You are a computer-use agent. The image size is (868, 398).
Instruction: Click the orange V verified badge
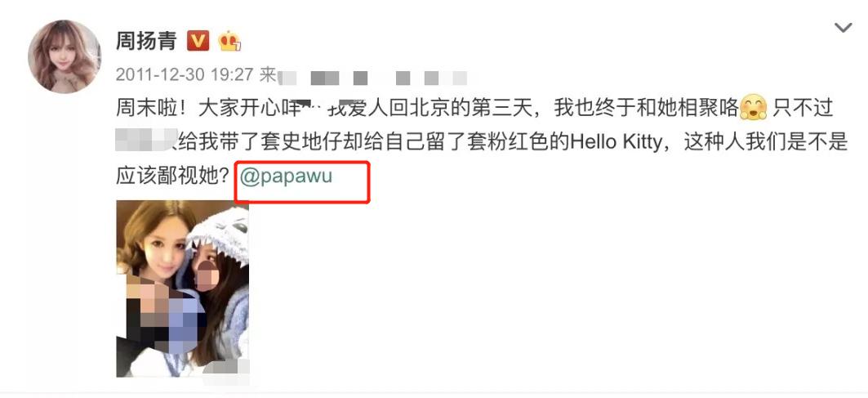tap(198, 41)
